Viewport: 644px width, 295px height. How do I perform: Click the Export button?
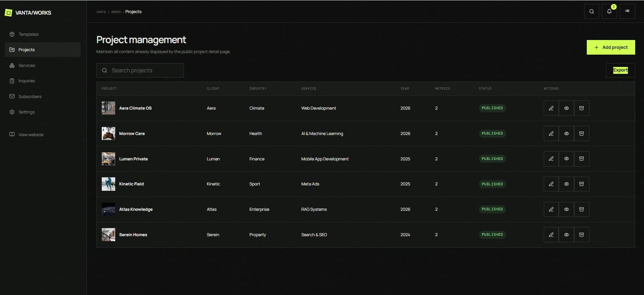click(x=620, y=70)
